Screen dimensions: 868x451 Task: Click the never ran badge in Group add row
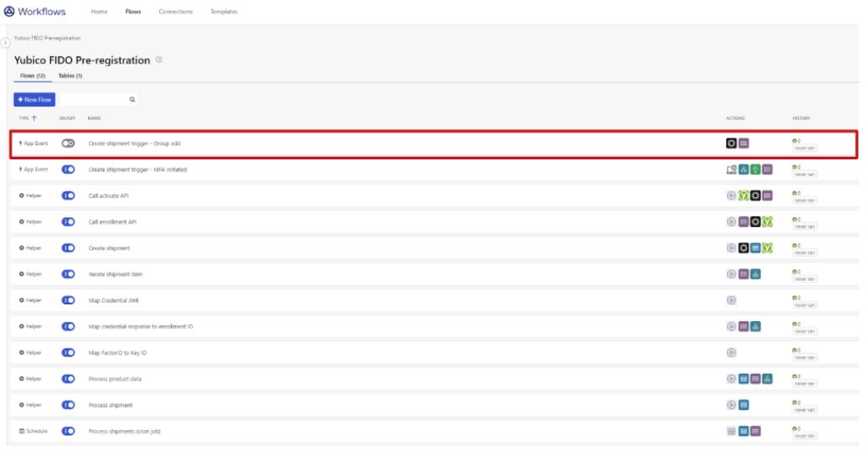coord(804,148)
